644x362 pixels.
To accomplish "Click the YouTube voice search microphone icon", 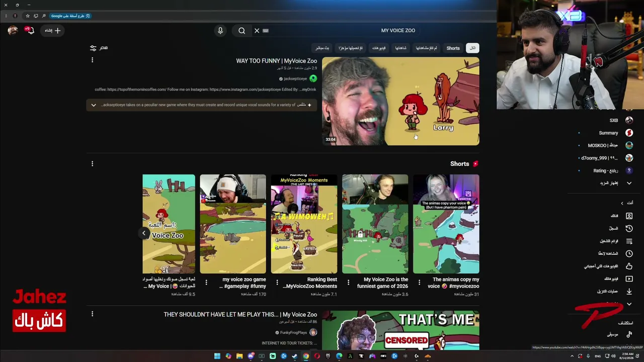I will pos(220,31).
